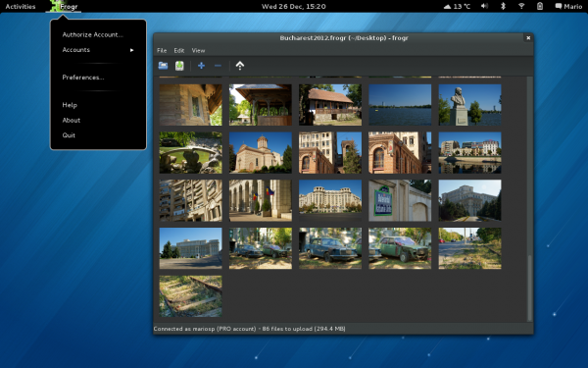Open the File menu
Screen dimensions: 588x368
click(x=162, y=50)
